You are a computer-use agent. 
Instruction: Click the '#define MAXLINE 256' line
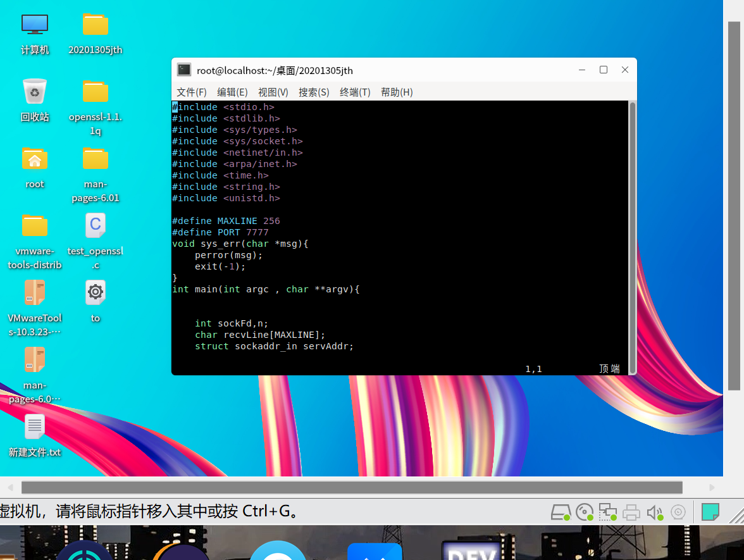click(x=226, y=221)
